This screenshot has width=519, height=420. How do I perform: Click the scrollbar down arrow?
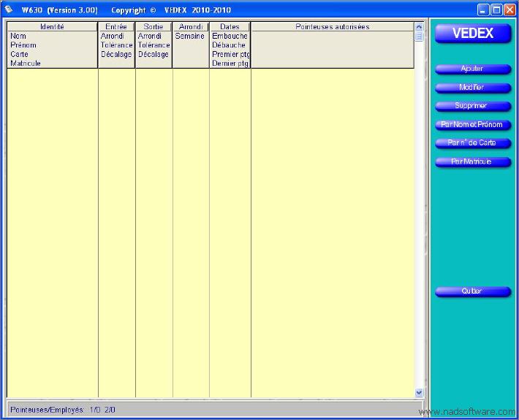[x=419, y=392]
